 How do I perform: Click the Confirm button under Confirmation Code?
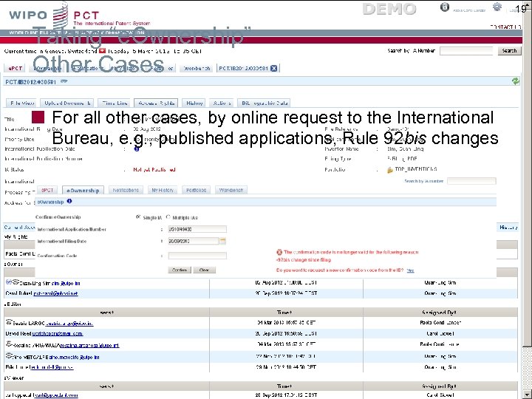[x=180, y=270]
